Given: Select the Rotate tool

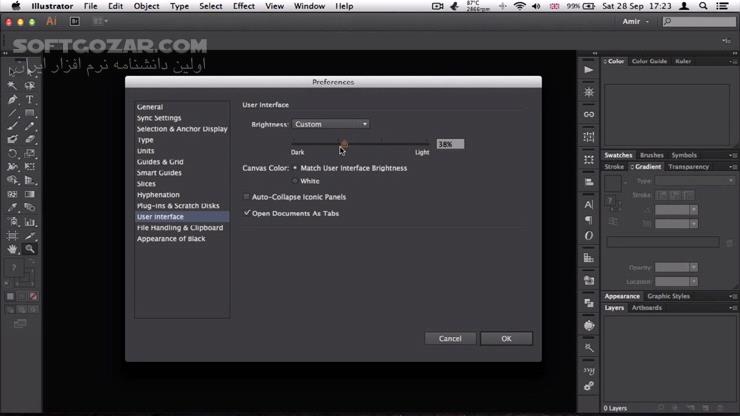Looking at the screenshot, I should [12, 153].
